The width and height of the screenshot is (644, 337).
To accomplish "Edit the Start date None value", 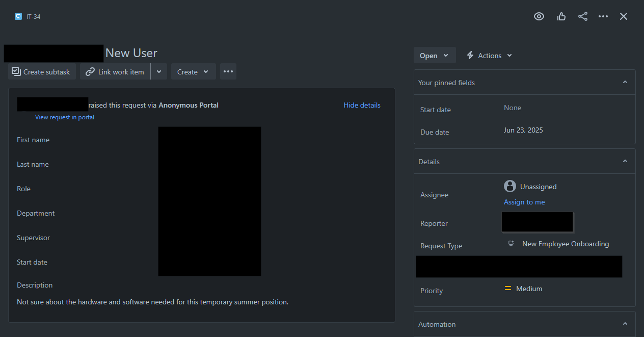I will coord(513,108).
